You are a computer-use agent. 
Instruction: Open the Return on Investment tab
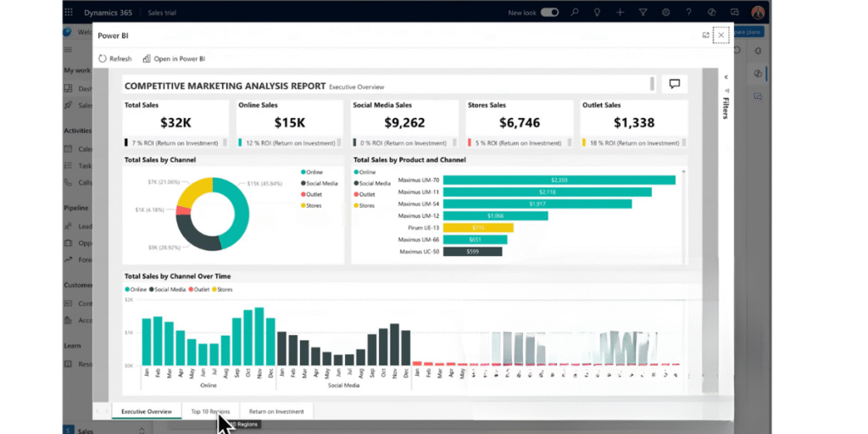click(x=276, y=411)
